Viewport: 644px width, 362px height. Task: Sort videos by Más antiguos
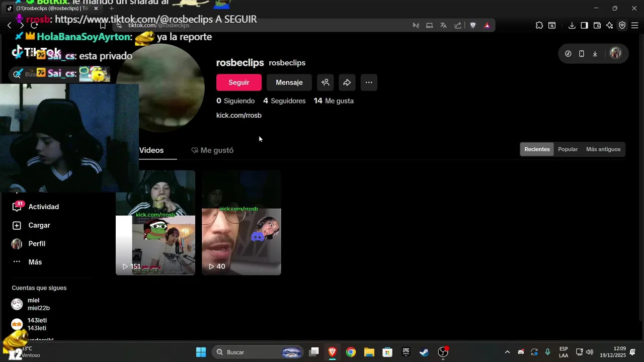click(603, 149)
